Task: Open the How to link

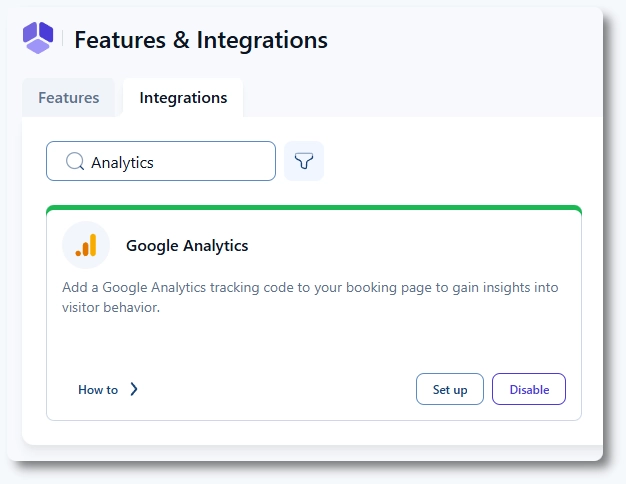Action: 98,390
